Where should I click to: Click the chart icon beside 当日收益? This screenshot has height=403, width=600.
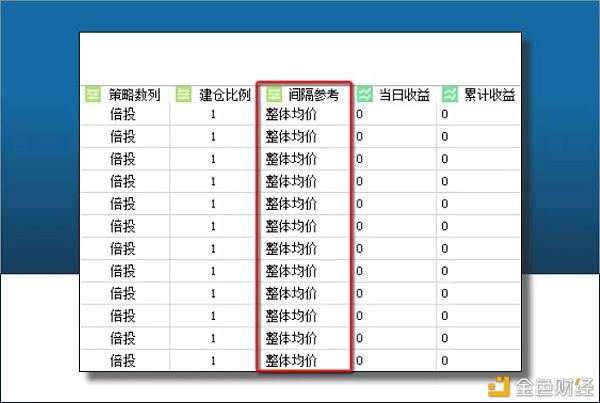tap(365, 95)
